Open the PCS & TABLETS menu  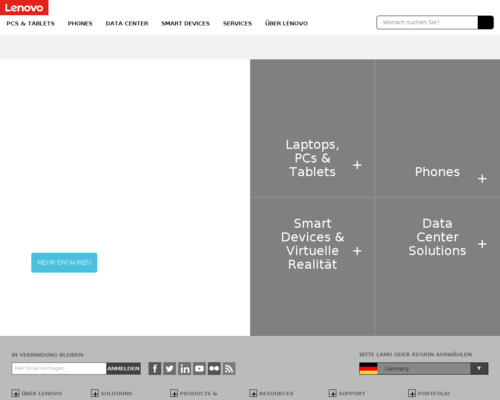point(30,23)
